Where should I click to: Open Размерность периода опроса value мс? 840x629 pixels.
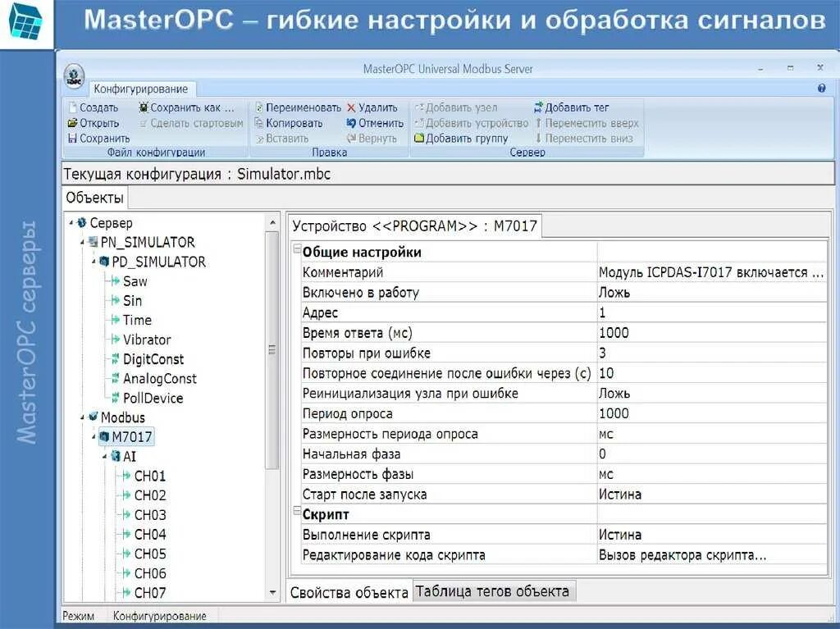point(712,434)
